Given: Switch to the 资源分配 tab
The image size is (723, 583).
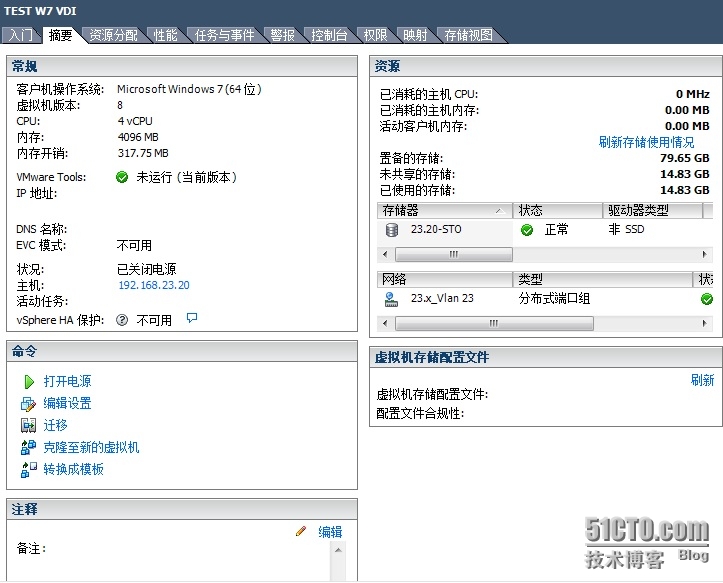Looking at the screenshot, I should pos(113,35).
